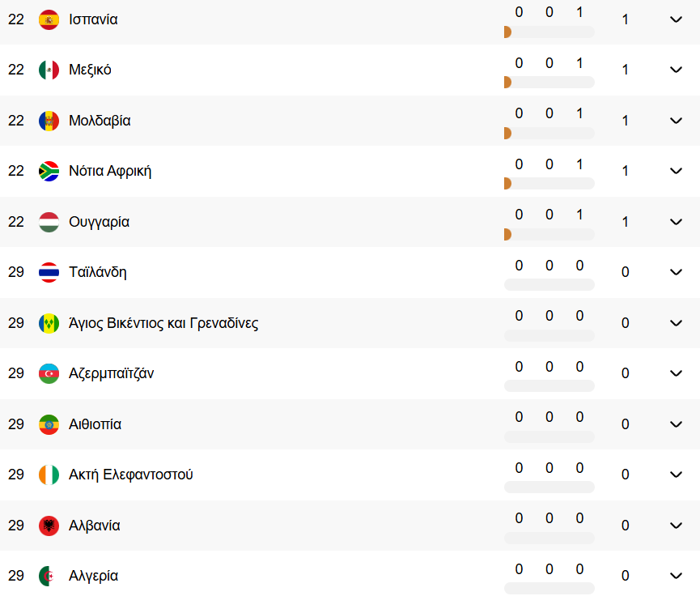Click the Spain flag icon

coord(49,19)
